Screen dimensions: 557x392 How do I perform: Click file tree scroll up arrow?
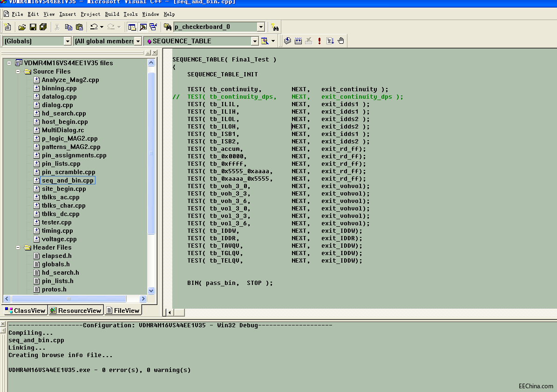point(151,63)
